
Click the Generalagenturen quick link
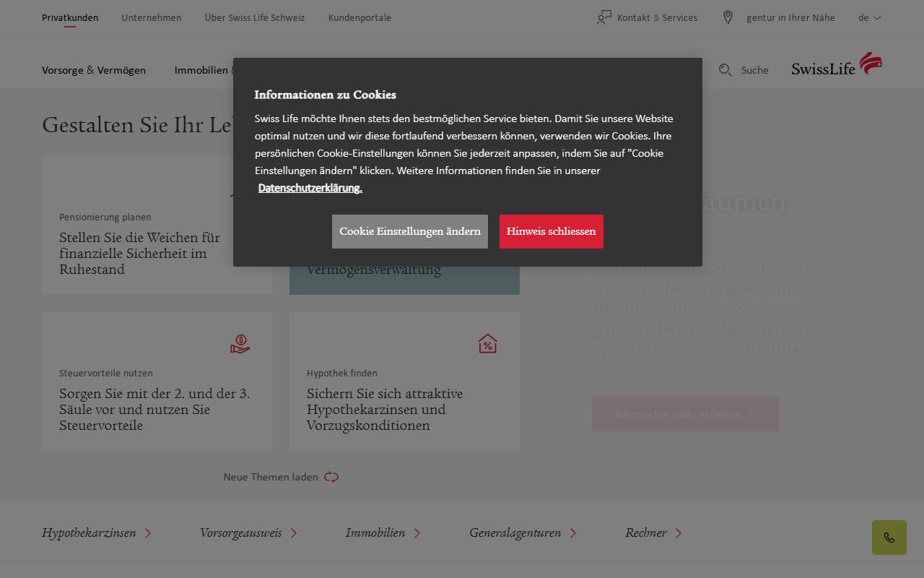pyautogui.click(x=515, y=532)
